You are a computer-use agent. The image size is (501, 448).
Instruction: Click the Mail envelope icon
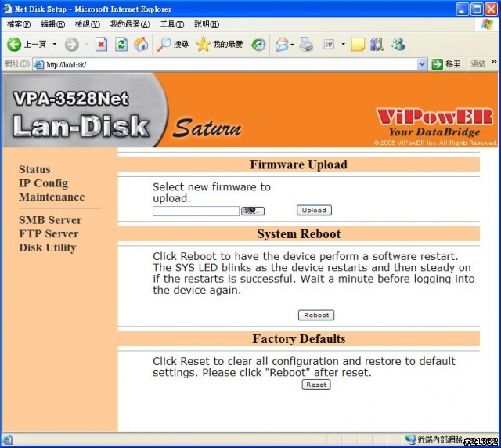(x=282, y=45)
